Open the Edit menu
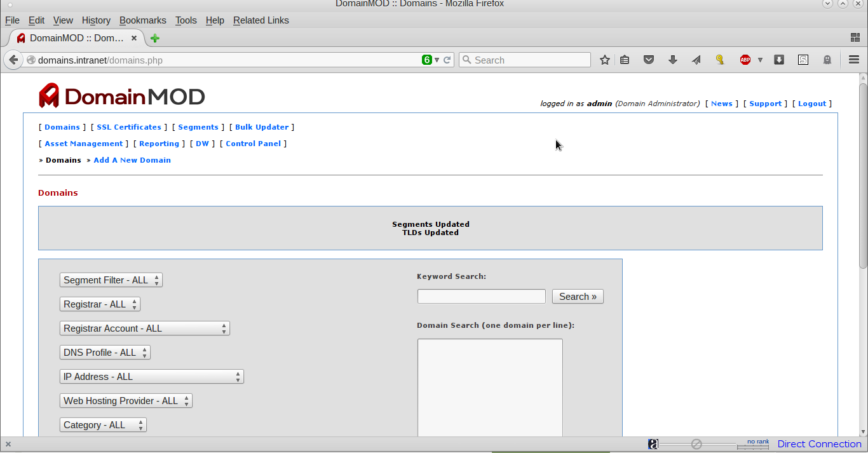The image size is (868, 453). (x=36, y=20)
